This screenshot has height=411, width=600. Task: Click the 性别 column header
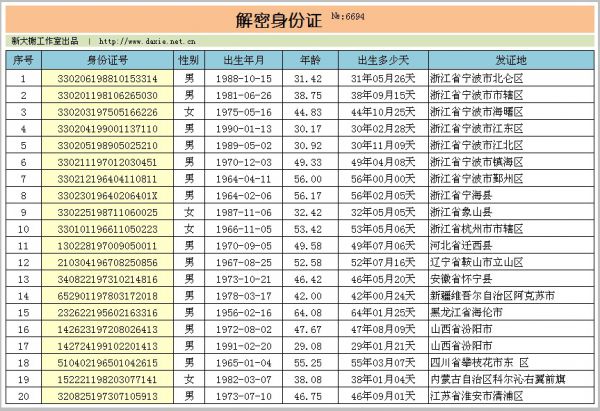click(x=188, y=60)
